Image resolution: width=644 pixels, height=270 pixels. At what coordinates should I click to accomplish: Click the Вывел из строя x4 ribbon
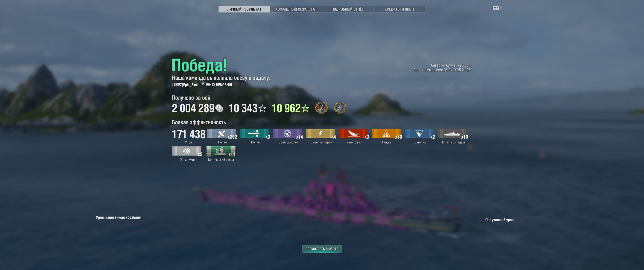click(321, 134)
